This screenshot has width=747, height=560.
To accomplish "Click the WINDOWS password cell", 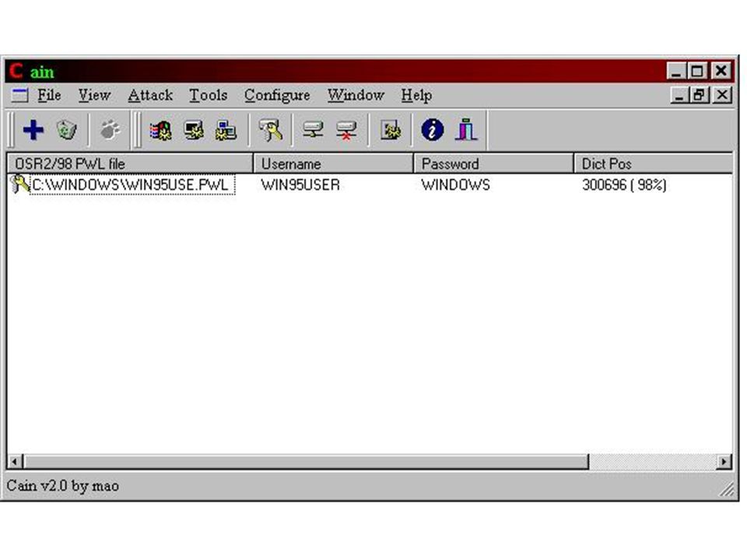I will click(x=455, y=185).
